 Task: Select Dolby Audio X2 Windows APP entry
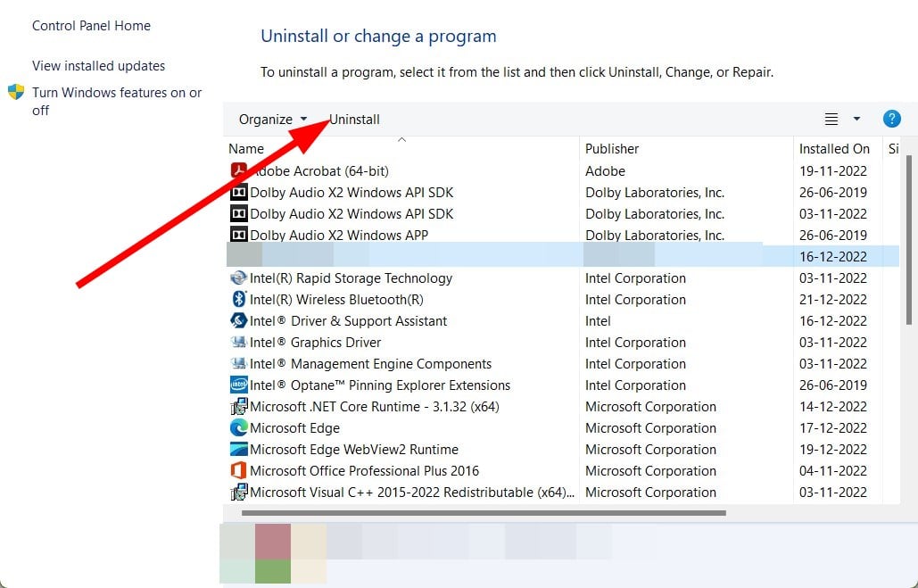[339, 235]
